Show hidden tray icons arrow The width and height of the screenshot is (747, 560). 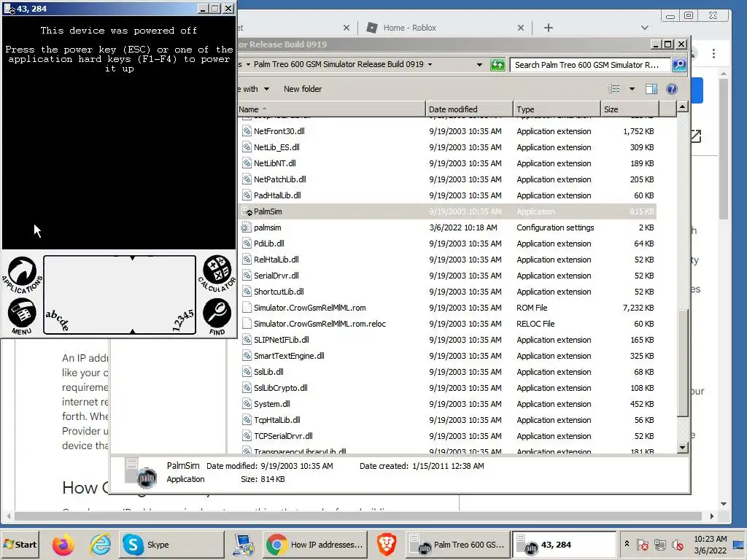(x=627, y=544)
